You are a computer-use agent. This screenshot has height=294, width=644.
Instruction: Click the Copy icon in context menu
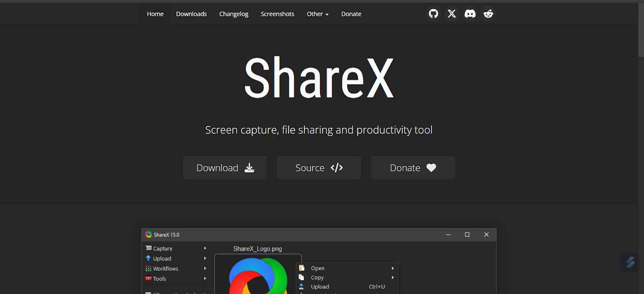[301, 277]
